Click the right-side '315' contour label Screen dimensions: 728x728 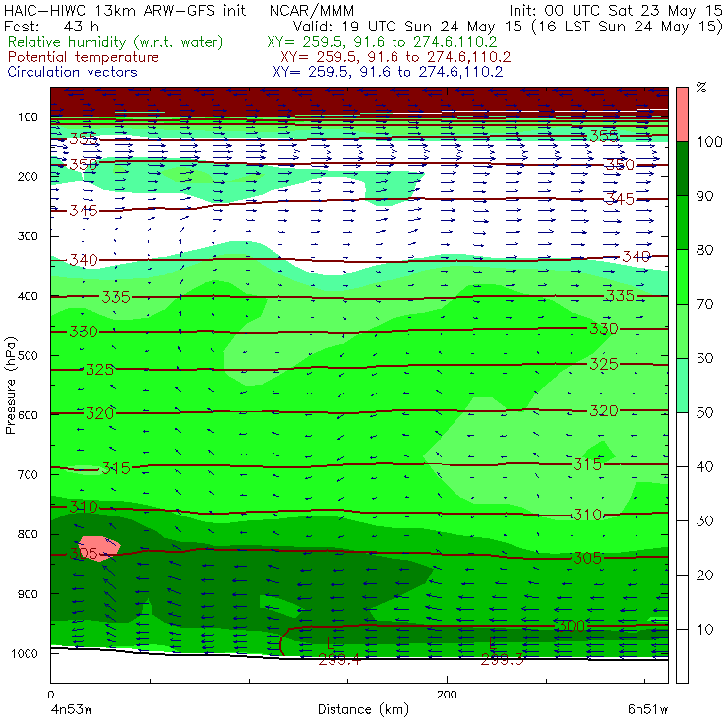pos(587,464)
